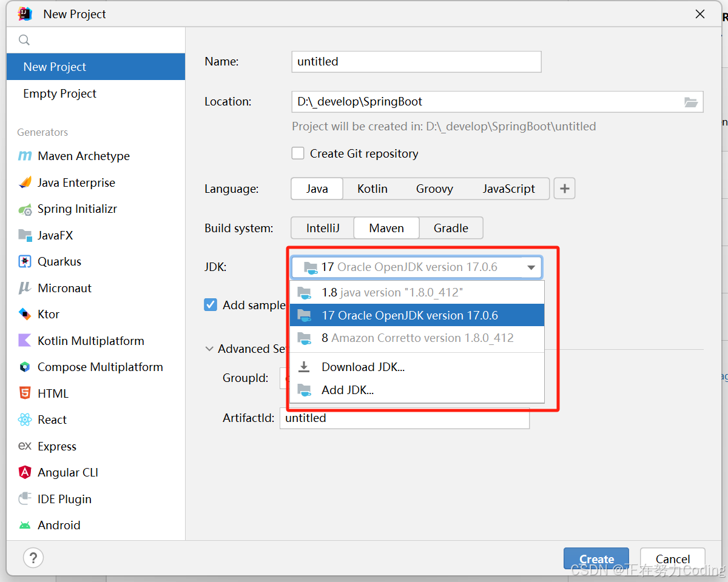Choose Download JDK... option
Image resolution: width=728 pixels, height=582 pixels.
point(417,367)
